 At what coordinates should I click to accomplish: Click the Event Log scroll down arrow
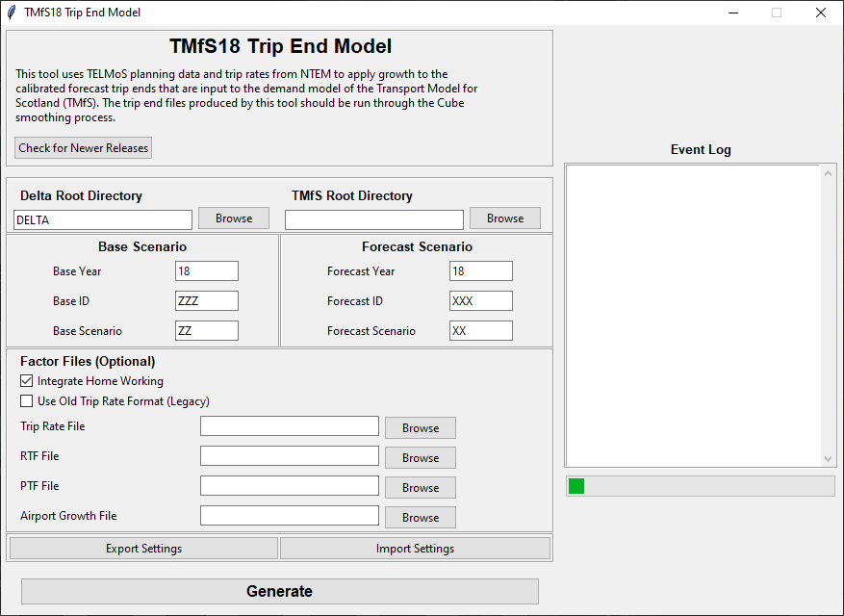point(828,459)
